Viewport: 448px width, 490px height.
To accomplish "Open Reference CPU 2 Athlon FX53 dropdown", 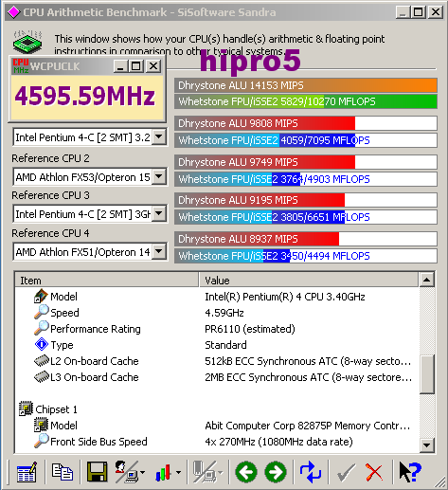I will tap(159, 176).
